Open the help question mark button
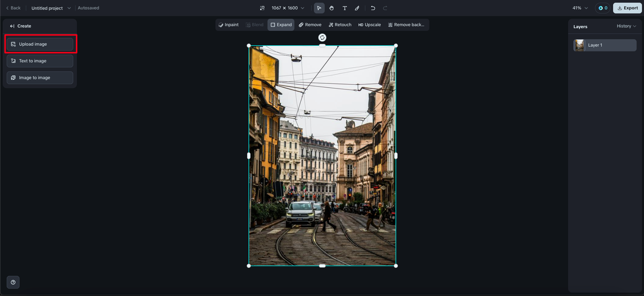644x296 pixels. click(x=13, y=282)
